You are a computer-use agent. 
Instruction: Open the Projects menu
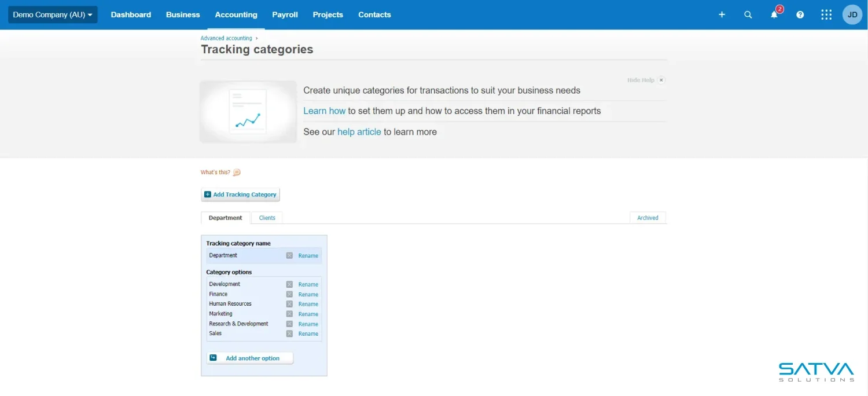(328, 14)
